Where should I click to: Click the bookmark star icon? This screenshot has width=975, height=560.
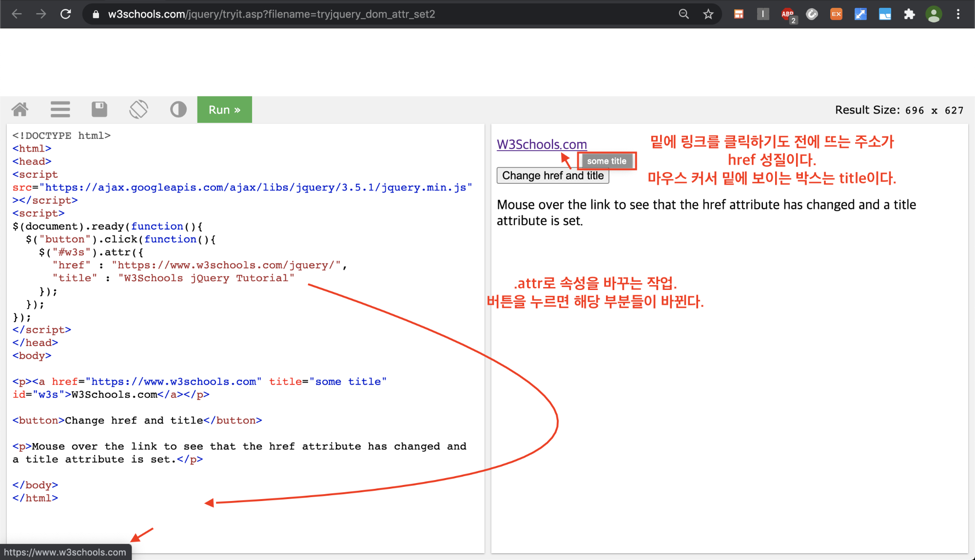[x=708, y=14]
